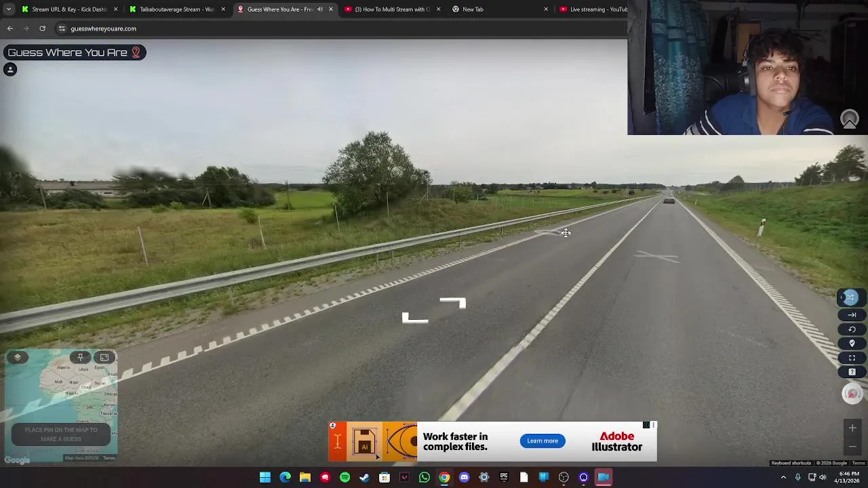Click the compass control in Street View
Viewport: 868px width, 488px height.
pos(852,394)
